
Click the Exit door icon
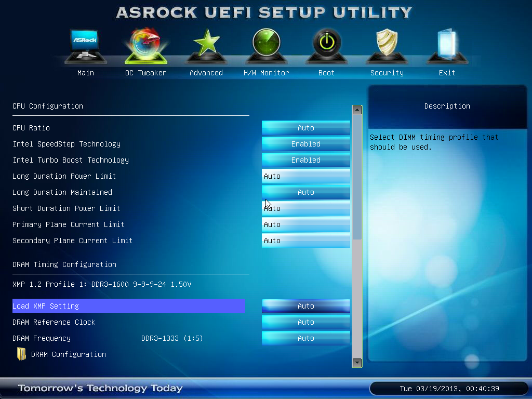point(447,46)
